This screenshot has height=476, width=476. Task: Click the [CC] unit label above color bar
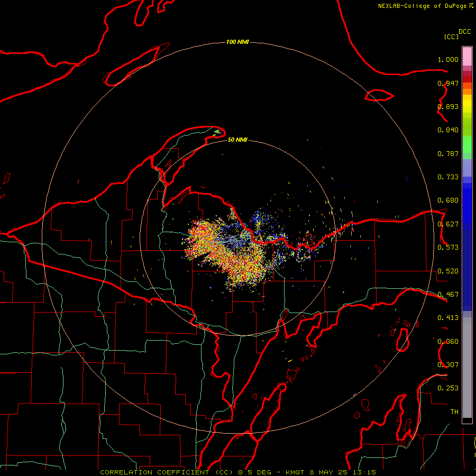coord(451,36)
